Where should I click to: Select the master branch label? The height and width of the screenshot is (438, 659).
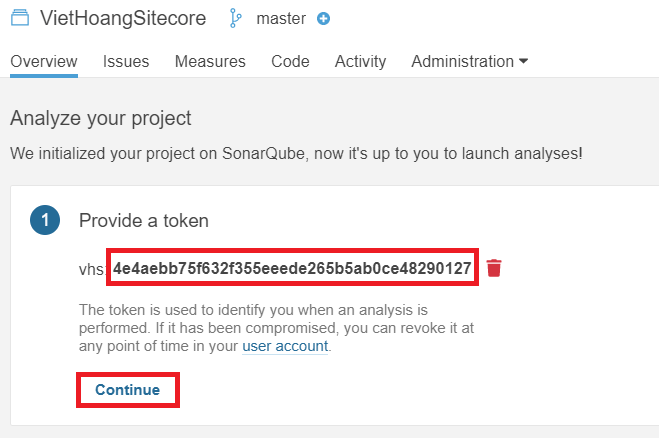pyautogui.click(x=281, y=18)
